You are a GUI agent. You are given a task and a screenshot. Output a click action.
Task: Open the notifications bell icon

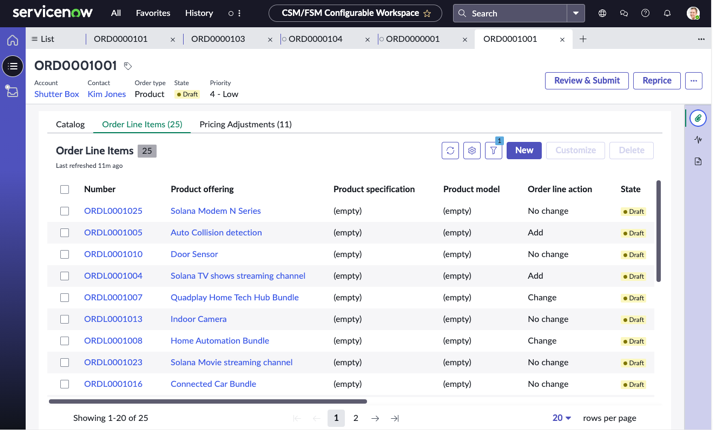667,13
